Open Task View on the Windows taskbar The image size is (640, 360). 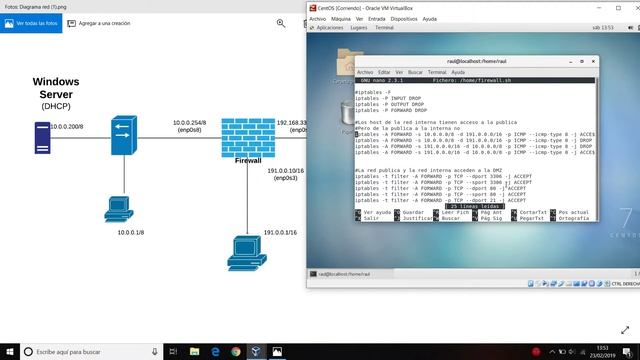[x=173, y=351]
